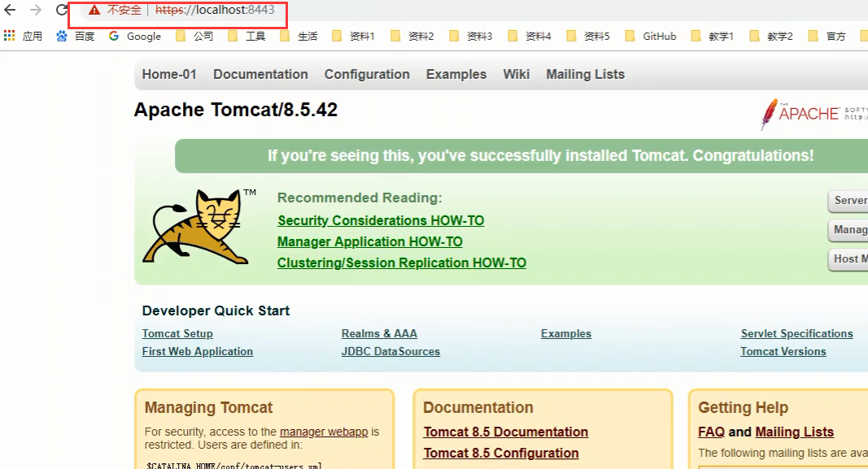Open the Mailing Lists navigation item
The width and height of the screenshot is (868, 469).
click(586, 74)
